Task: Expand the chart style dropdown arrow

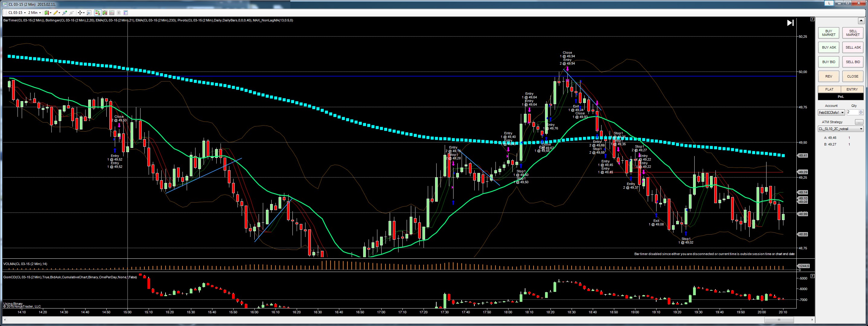Action: (x=50, y=13)
